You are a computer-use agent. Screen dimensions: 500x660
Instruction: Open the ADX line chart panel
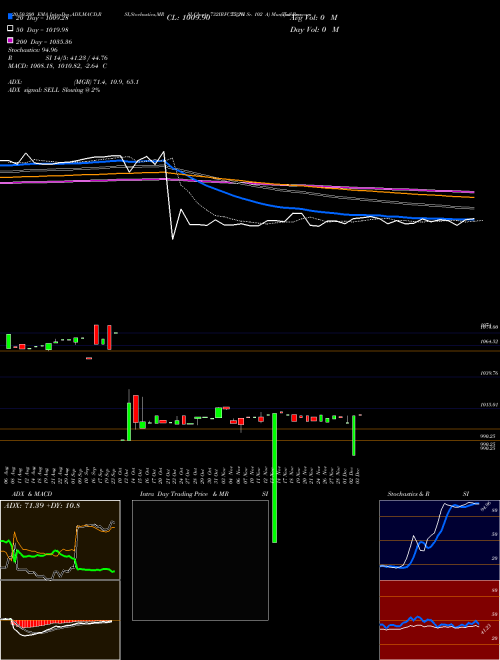(x=60, y=540)
